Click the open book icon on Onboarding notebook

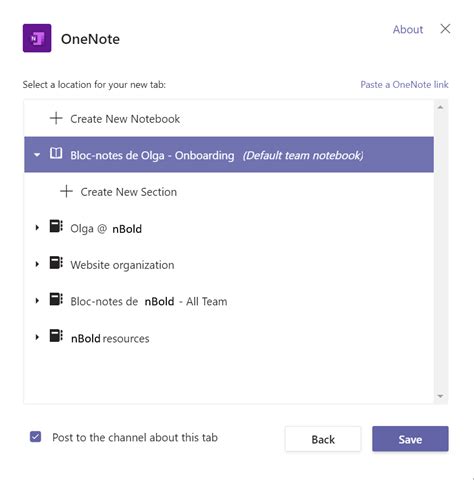pos(56,154)
